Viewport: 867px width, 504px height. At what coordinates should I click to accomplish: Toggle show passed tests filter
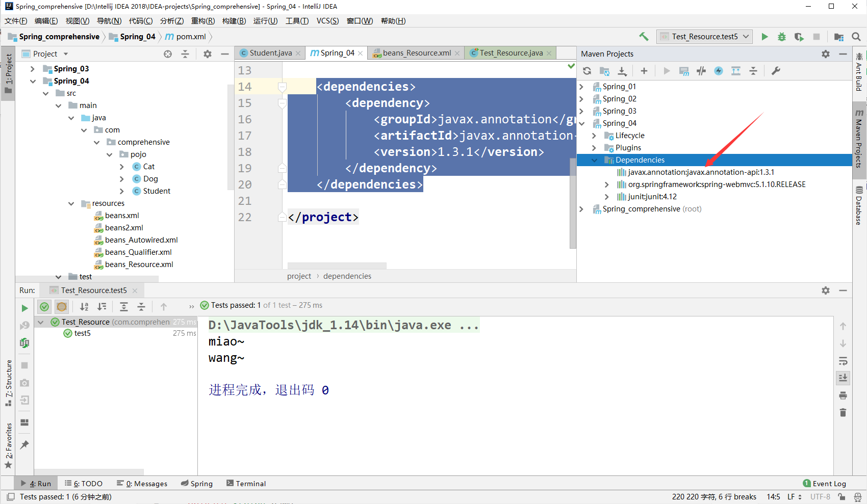pos(44,306)
